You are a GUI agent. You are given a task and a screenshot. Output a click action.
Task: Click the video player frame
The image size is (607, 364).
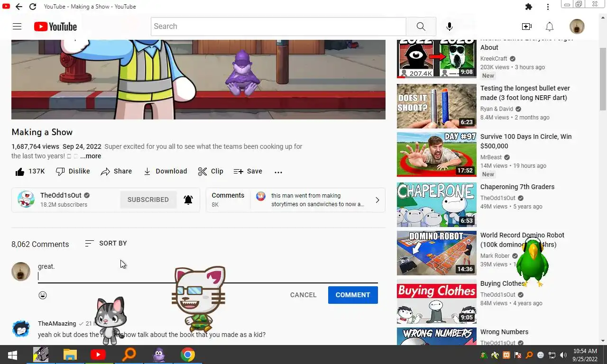click(198, 79)
